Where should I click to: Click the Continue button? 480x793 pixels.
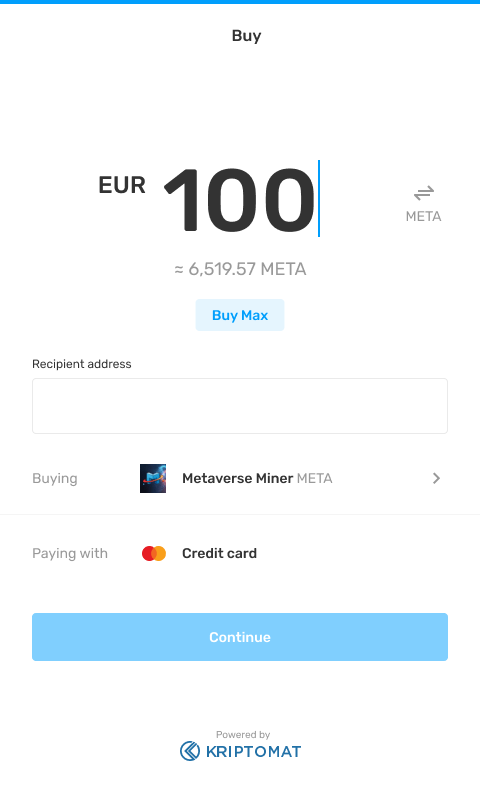[x=240, y=637]
